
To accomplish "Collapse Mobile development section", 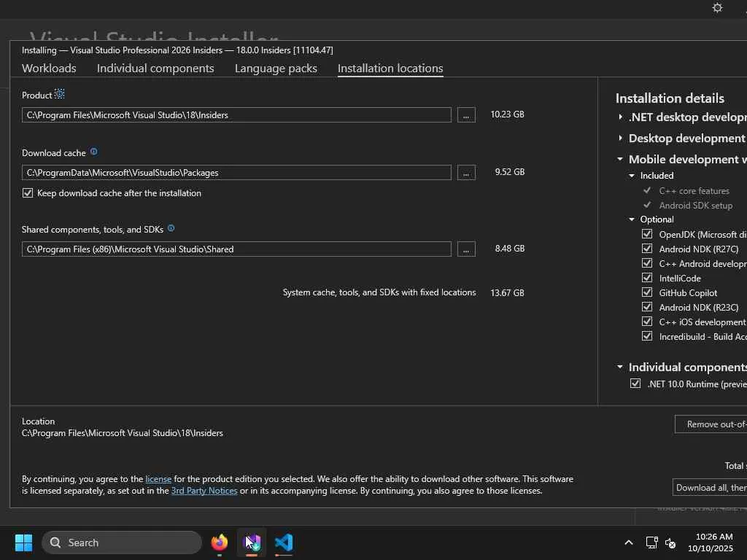I will (620, 159).
